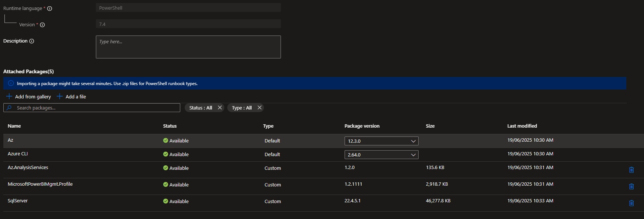Click the info icon beside Description
Viewport: 644px width, 219px height.
pos(32,41)
